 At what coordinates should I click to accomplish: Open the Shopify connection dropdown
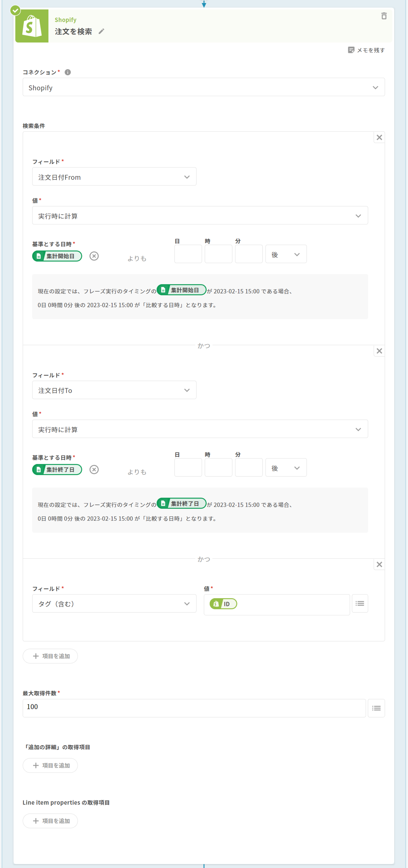[x=203, y=87]
